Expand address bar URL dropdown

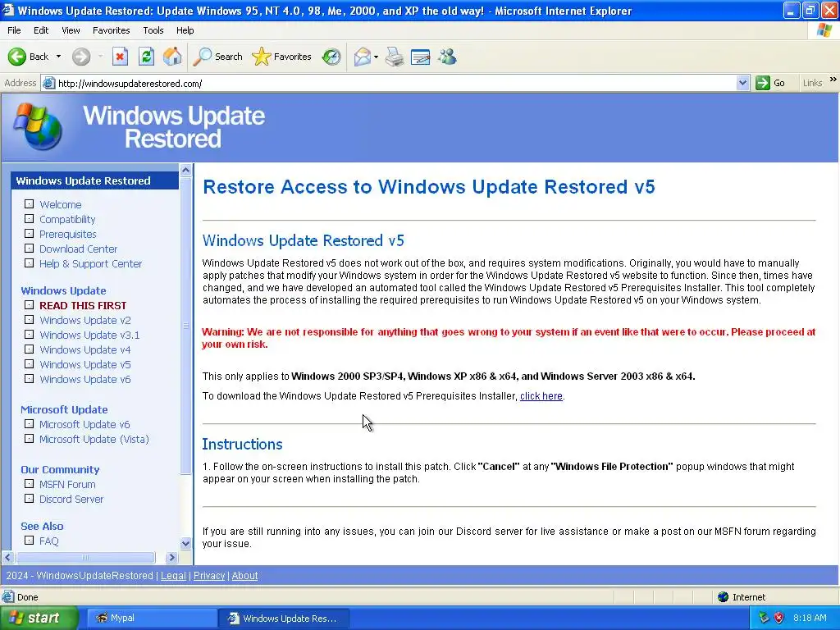coord(742,83)
